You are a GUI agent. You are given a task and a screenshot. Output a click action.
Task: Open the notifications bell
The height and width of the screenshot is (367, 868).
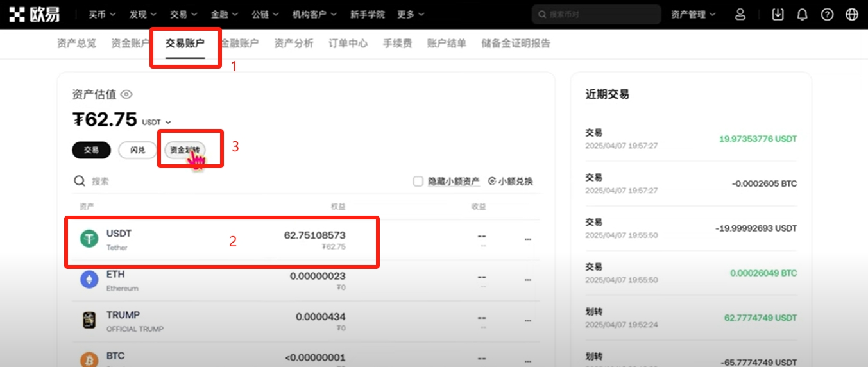point(802,14)
